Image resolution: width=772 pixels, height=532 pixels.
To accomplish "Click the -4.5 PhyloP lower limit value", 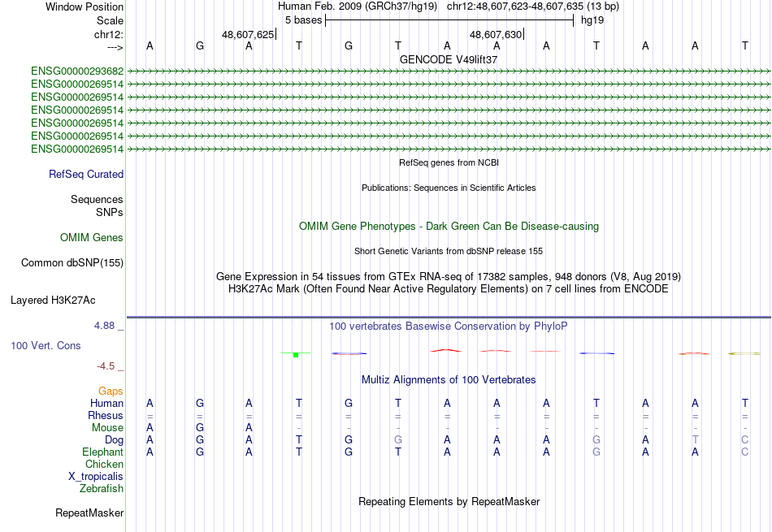I will [x=106, y=366].
